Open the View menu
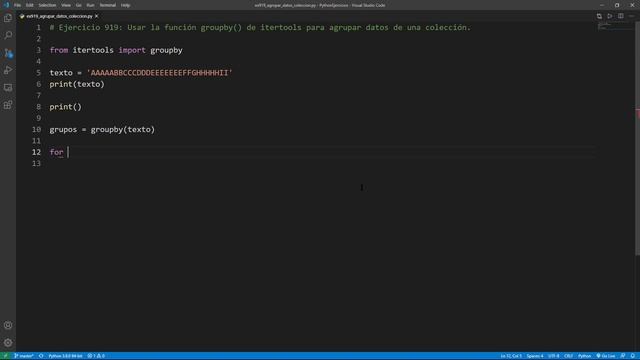 tap(66, 5)
